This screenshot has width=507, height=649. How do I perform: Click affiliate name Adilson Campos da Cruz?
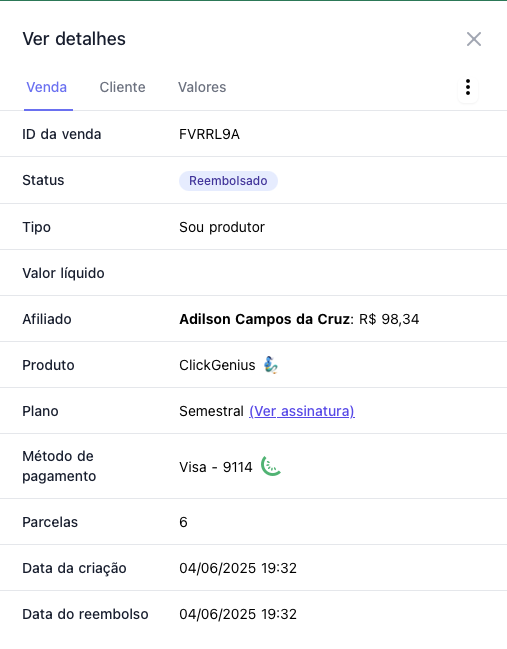pos(264,319)
